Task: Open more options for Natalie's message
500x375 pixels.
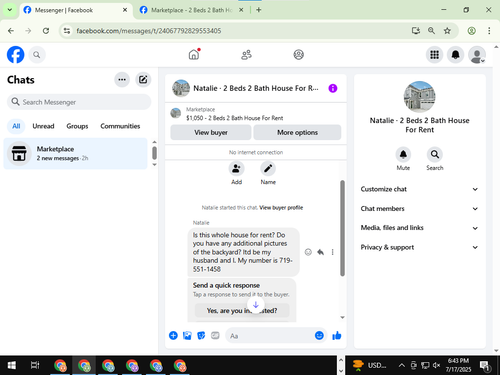Action: (332, 252)
